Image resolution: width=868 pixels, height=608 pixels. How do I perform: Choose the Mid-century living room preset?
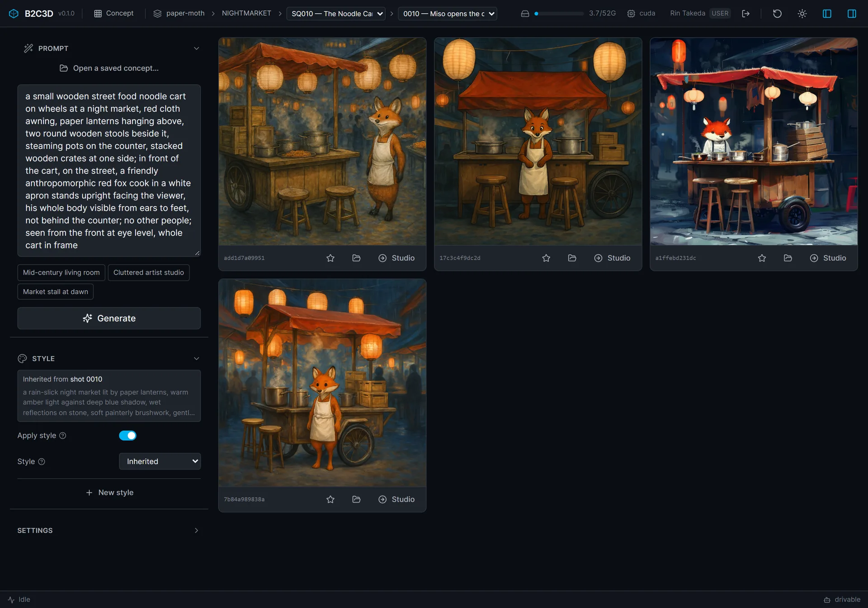pyautogui.click(x=61, y=272)
